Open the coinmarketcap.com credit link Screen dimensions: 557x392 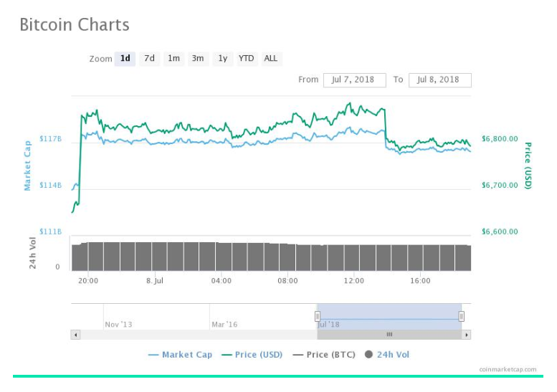(x=508, y=370)
